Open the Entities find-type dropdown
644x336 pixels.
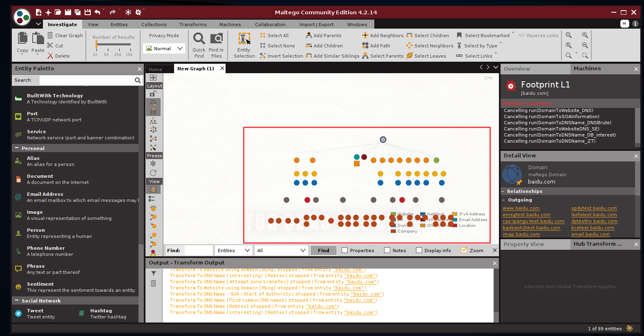click(234, 251)
